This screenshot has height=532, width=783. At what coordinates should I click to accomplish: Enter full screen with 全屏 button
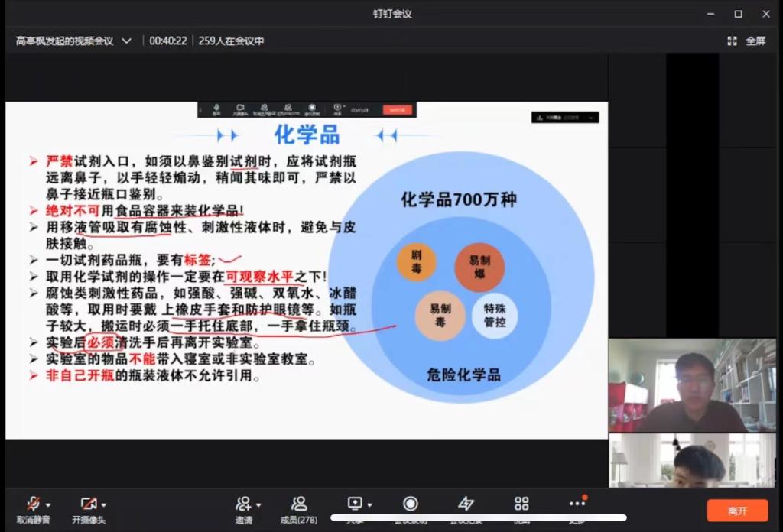pyautogui.click(x=746, y=41)
